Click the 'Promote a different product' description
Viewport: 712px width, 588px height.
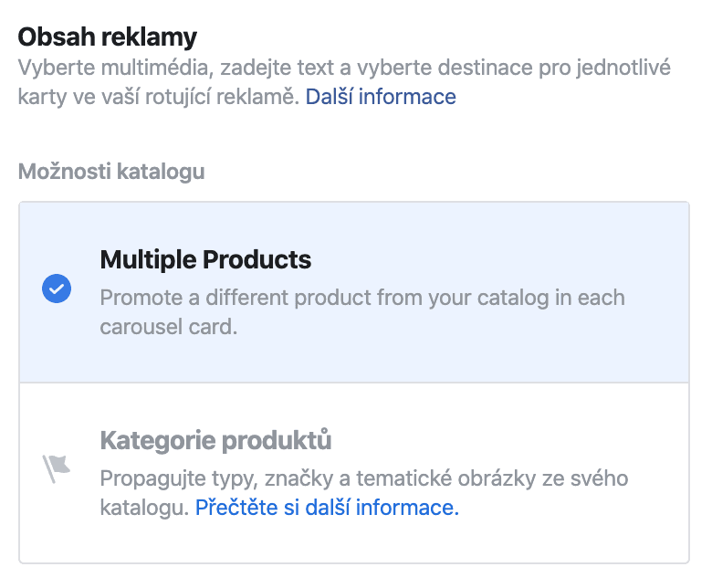[361, 298]
